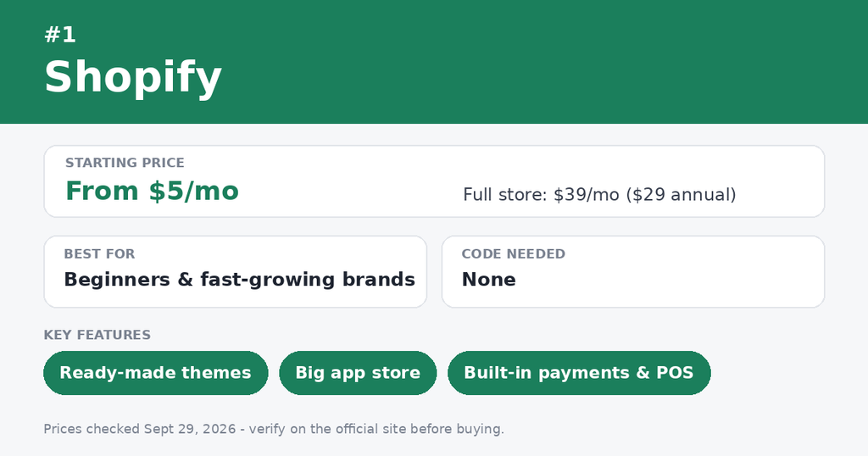The height and width of the screenshot is (456, 868).
Task: Click the Prices checked footer note
Action: [274, 429]
